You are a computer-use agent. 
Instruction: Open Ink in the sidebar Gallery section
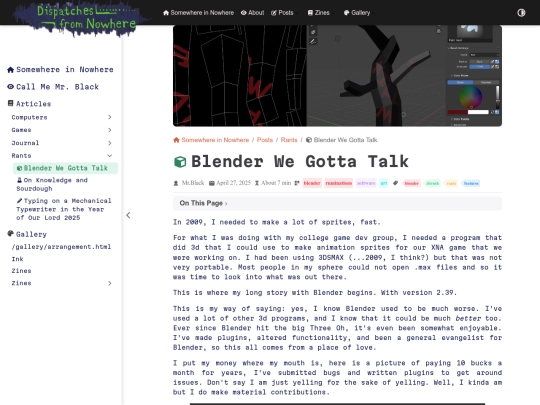click(18, 259)
